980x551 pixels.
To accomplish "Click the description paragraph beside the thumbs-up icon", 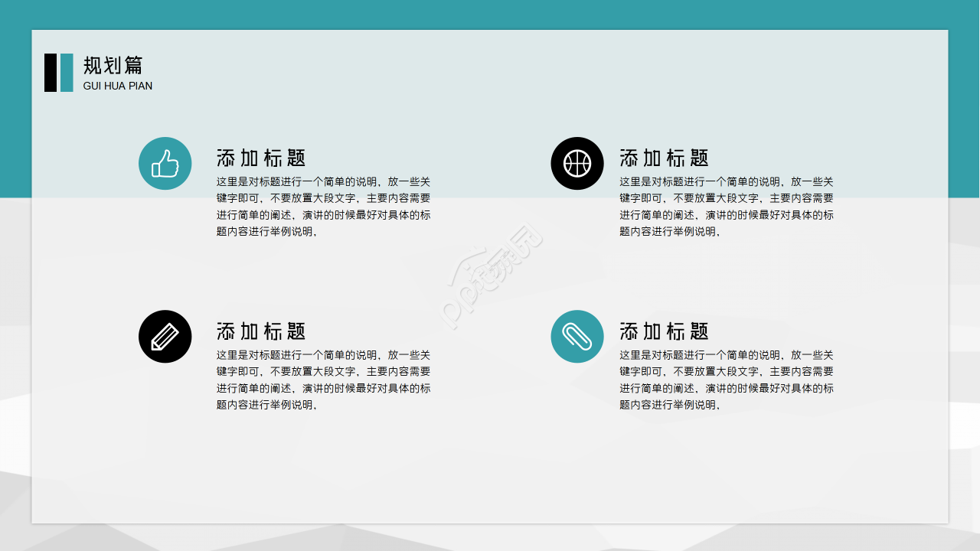I will [323, 207].
